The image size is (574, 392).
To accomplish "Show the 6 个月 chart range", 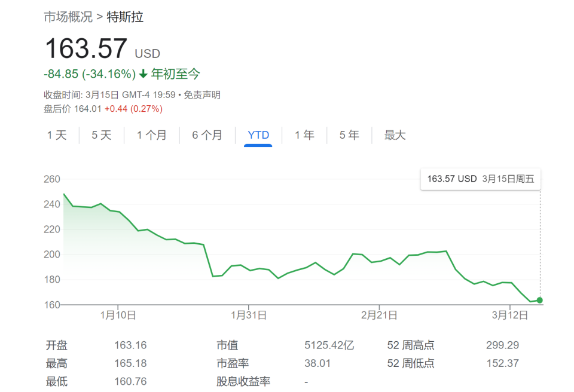I will coord(207,135).
